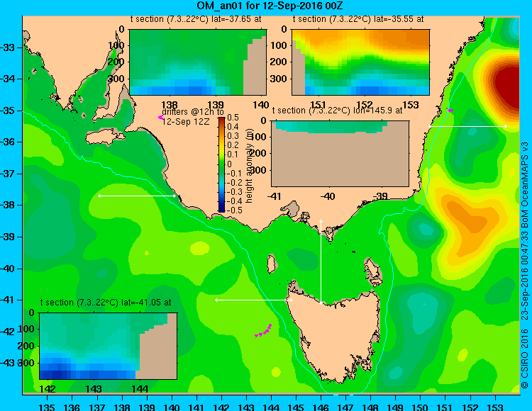Click Flinders Island northeast of Tasmania
Image resolution: width=532 pixels, height=411 pixels.
(373, 271)
